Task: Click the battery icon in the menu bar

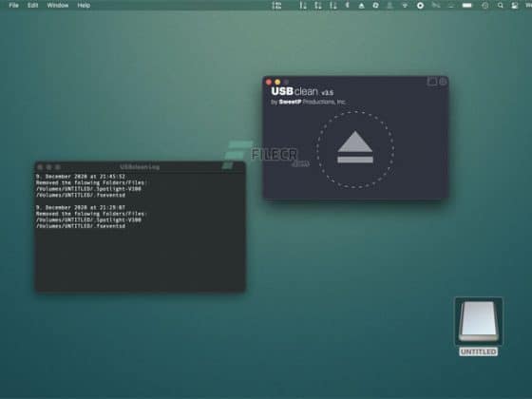Action: (x=467, y=5)
